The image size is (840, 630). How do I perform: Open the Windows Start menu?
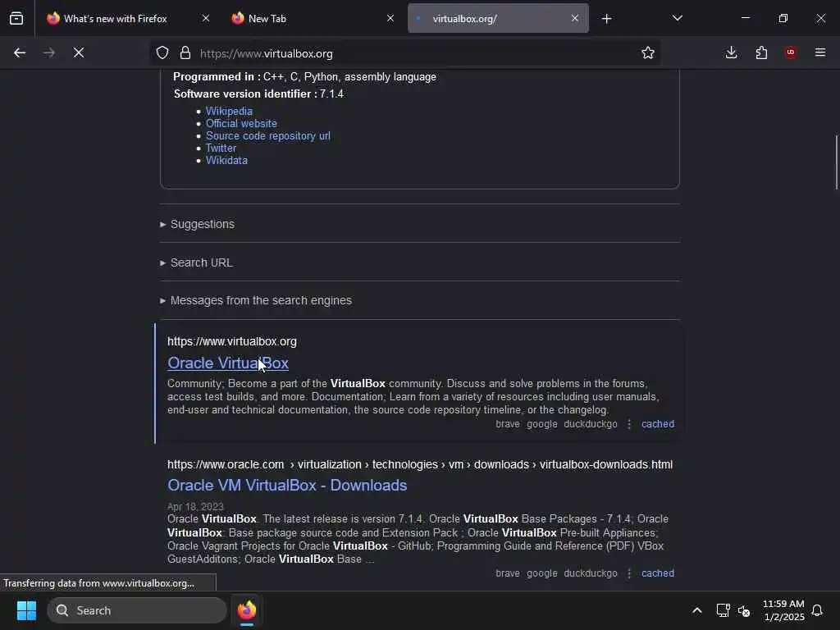tap(26, 610)
